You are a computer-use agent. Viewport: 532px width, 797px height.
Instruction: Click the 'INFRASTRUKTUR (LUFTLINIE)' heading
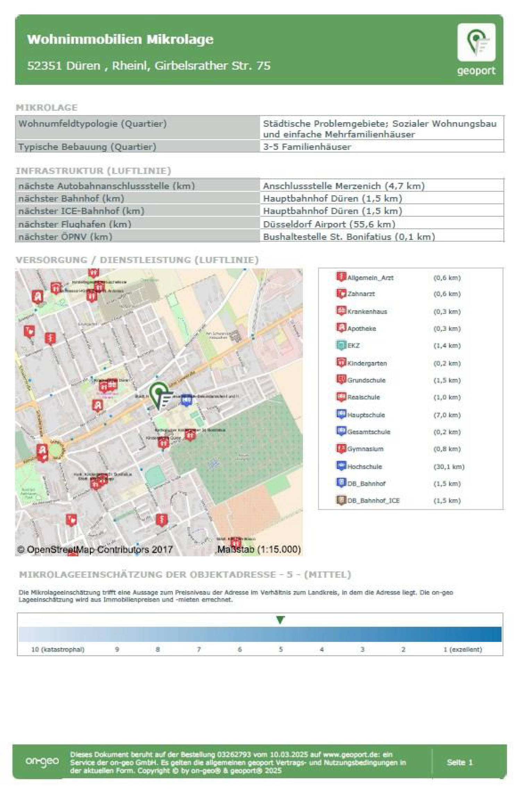pos(93,171)
